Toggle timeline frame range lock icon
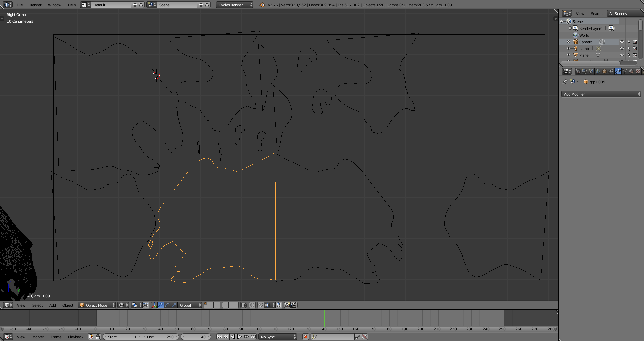This screenshot has width=644, height=341. (98, 337)
